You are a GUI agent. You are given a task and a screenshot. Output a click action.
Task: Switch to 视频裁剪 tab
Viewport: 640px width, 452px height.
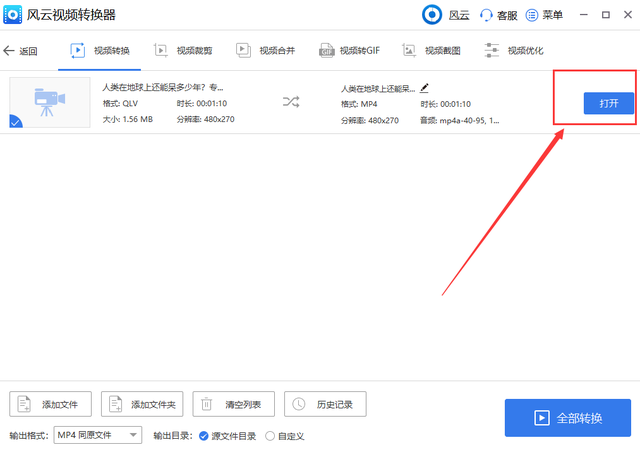pos(183,51)
